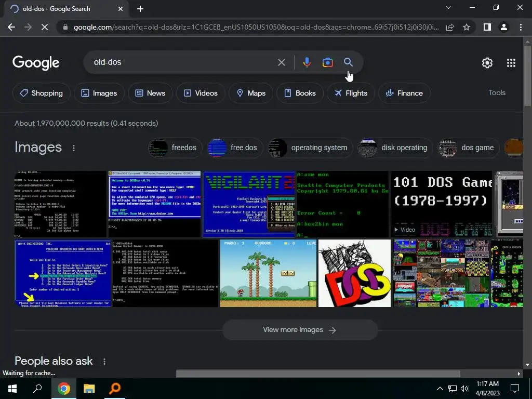Open the Windows Start menu

pos(12,389)
